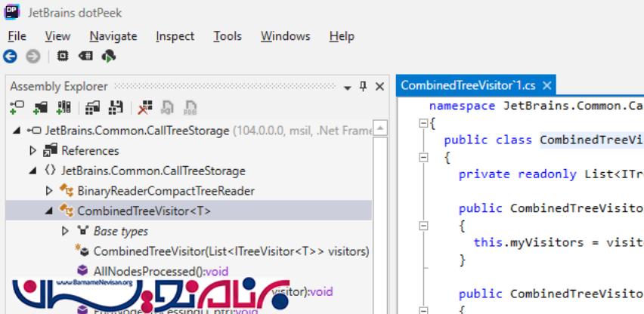Click the constructor member icon

(82, 251)
